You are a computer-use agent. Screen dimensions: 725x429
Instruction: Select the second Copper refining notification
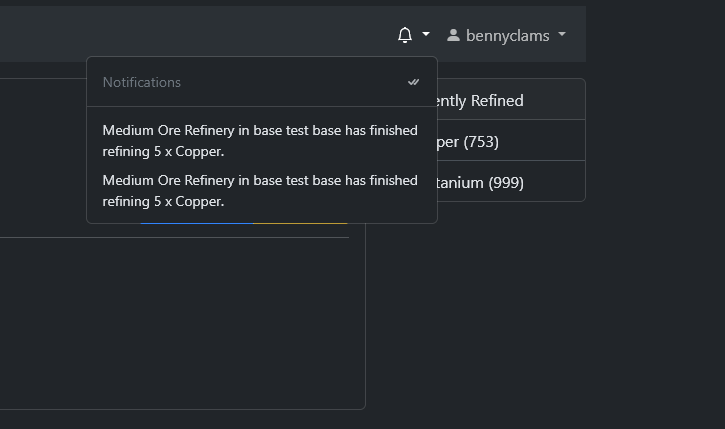pos(260,190)
